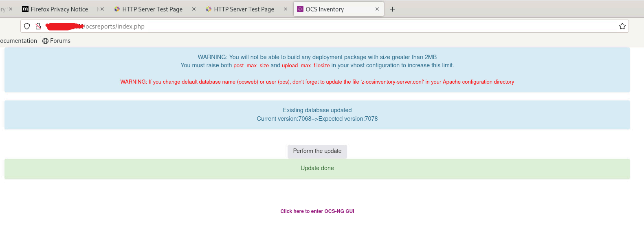Viewport: 644px width, 226px height.
Task: Close the partially visible leftmost tab
Action: [x=11, y=9]
